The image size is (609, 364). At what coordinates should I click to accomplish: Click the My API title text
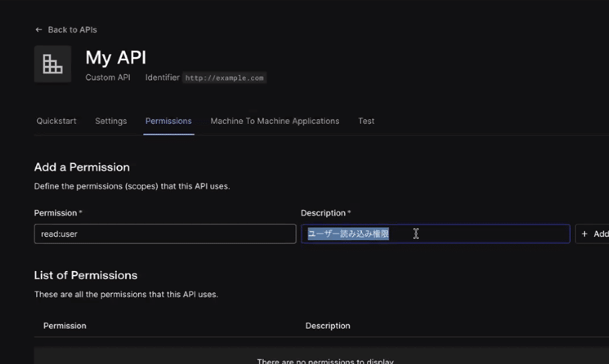pyautogui.click(x=116, y=58)
